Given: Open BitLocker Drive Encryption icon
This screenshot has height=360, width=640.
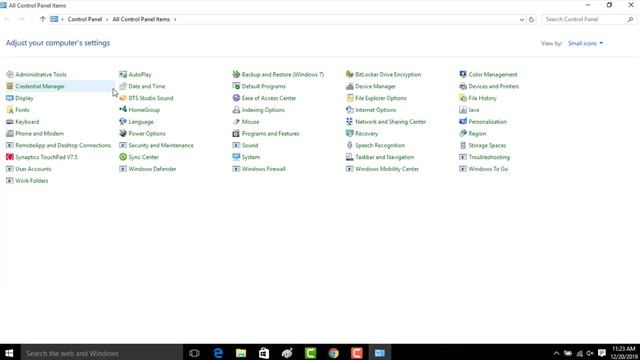Looking at the screenshot, I should pos(349,74).
